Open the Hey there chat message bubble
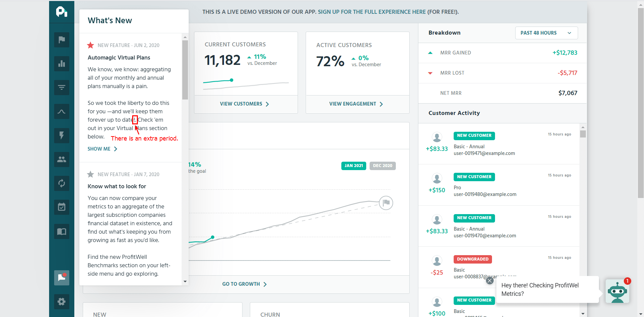 coord(547,289)
